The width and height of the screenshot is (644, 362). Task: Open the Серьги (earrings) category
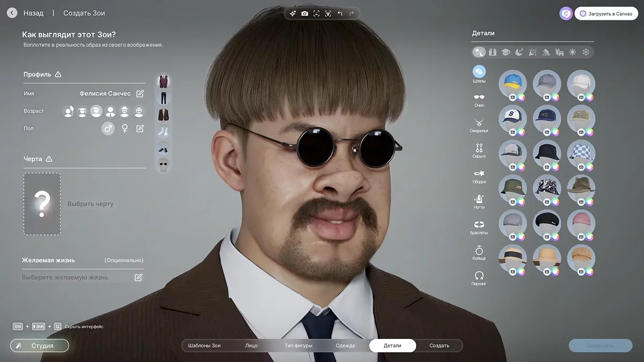tap(479, 147)
